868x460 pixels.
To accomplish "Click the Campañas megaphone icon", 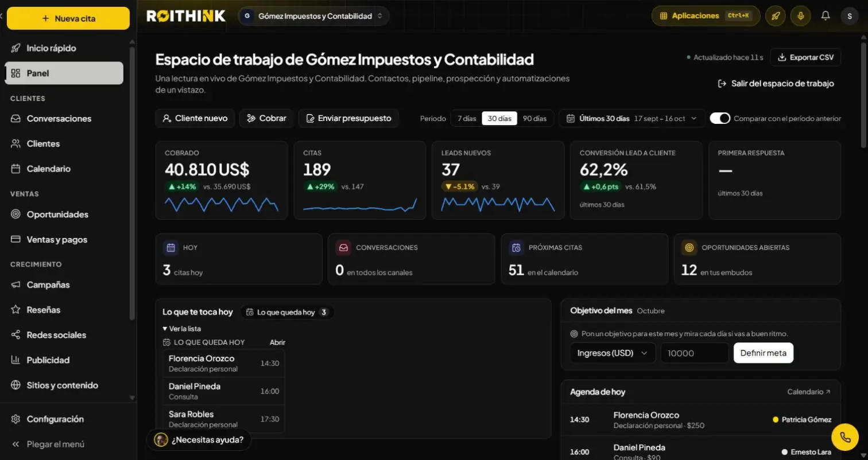I will 16,285.
